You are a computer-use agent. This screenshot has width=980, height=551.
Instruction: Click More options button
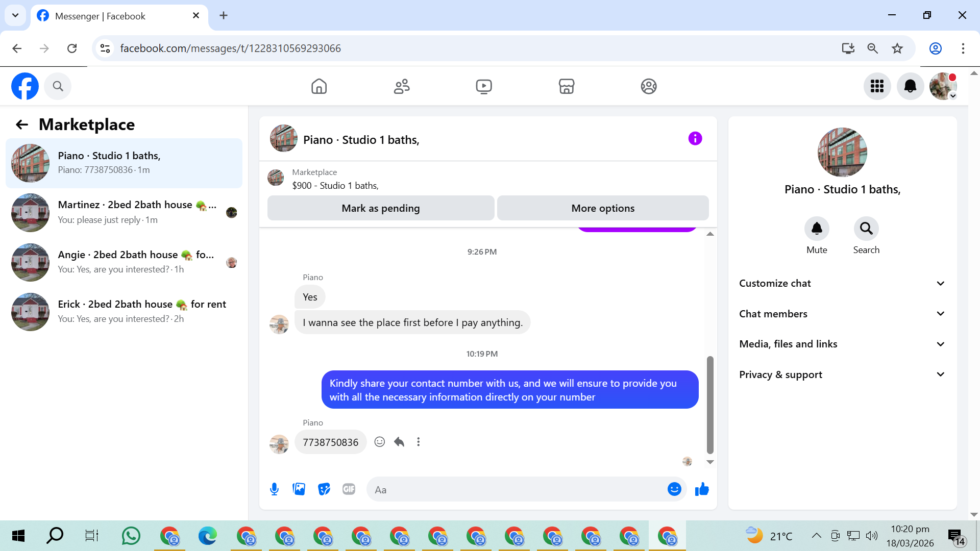click(602, 208)
